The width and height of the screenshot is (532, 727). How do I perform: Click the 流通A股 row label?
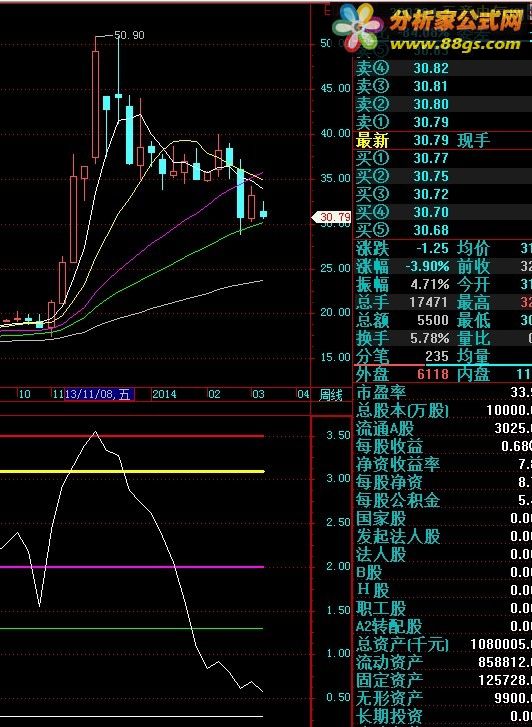pos(385,428)
